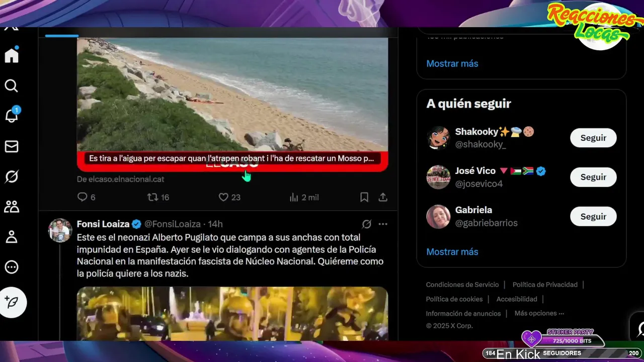Click the @gabriebarrios handle text
Image resolution: width=644 pixels, height=362 pixels.
tap(487, 223)
